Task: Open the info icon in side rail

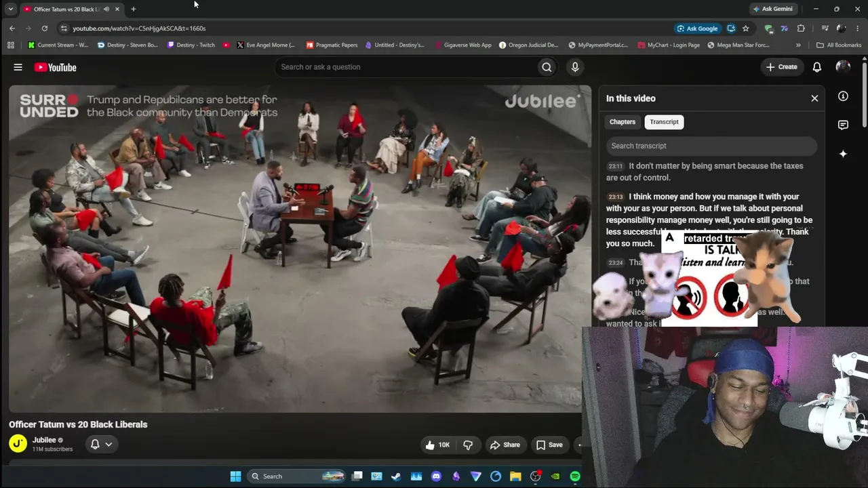Action: coord(843,96)
